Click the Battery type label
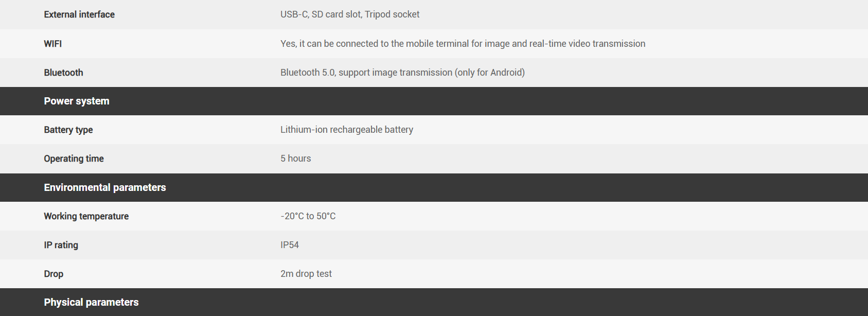Image resolution: width=868 pixels, height=316 pixels. pyautogui.click(x=68, y=130)
